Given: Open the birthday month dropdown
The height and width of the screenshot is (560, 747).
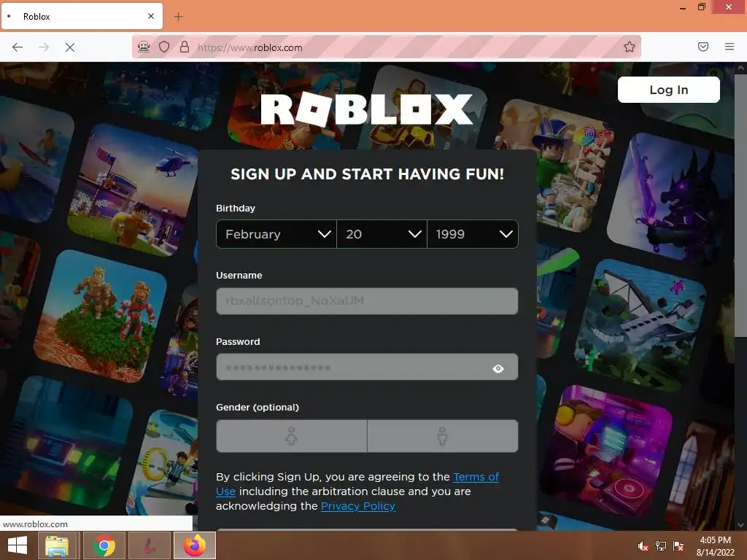Looking at the screenshot, I should click(x=276, y=234).
